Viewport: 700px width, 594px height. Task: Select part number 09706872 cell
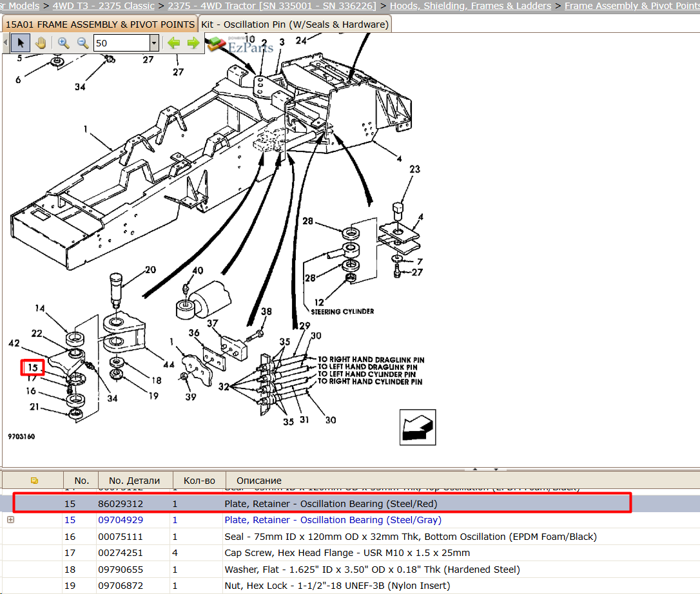tap(121, 586)
